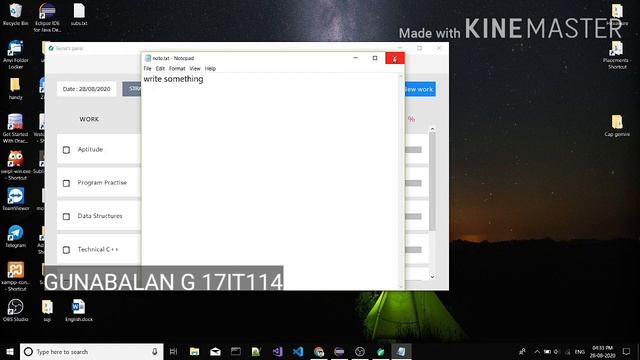Select the suji folder icon

pyautogui.click(x=47, y=310)
